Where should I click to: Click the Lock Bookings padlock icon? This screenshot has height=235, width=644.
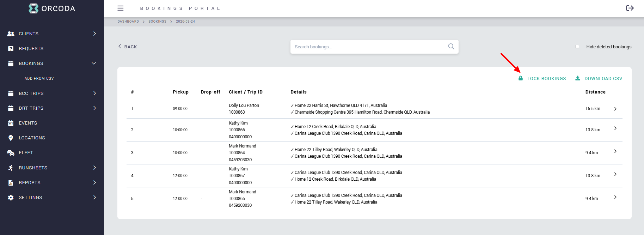tap(521, 78)
